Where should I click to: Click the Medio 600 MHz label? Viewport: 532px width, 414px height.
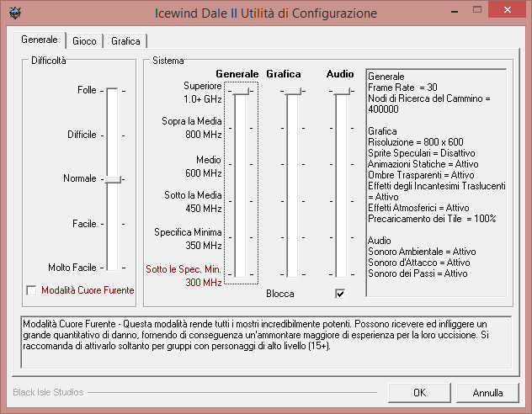click(x=204, y=166)
